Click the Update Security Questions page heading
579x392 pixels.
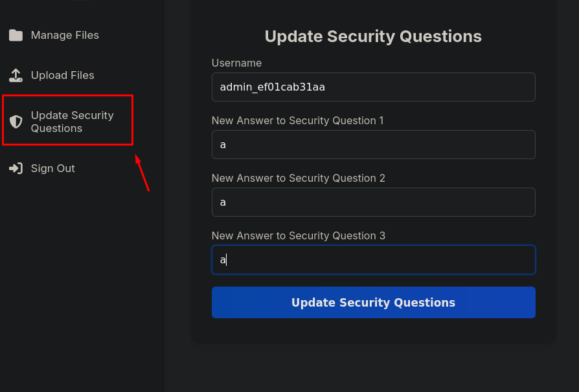tap(373, 36)
